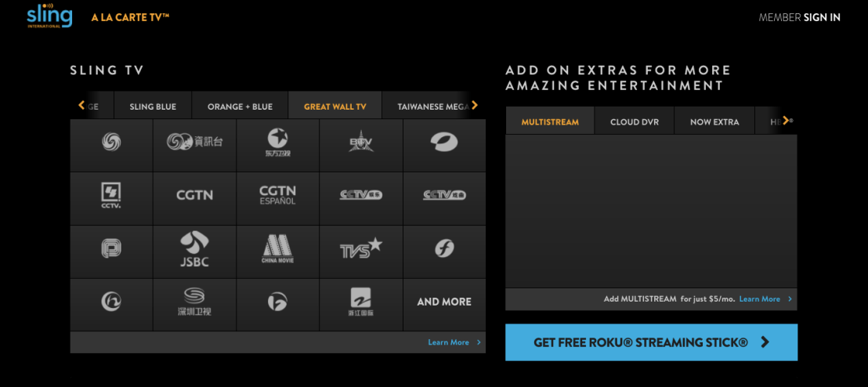This screenshot has height=387, width=868.
Task: Click the JSBC channel logo
Action: (x=194, y=249)
